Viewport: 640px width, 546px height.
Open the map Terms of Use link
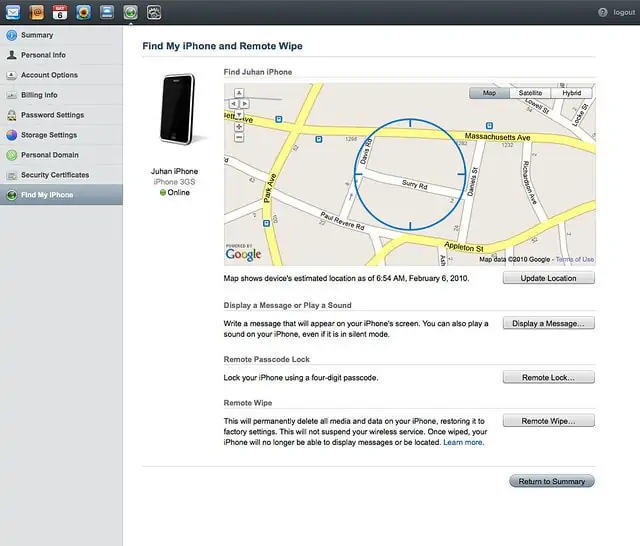pyautogui.click(x=575, y=259)
